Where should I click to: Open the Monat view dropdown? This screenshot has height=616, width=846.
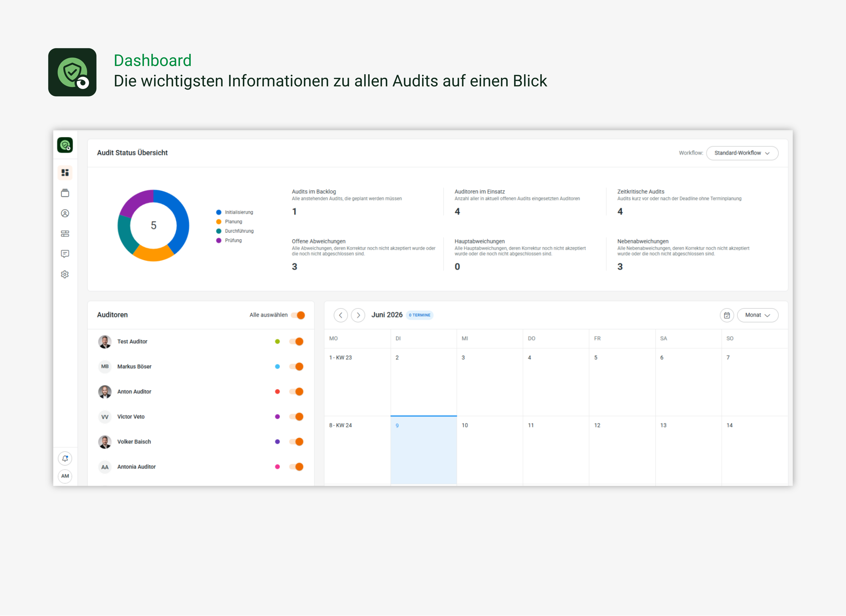point(758,315)
